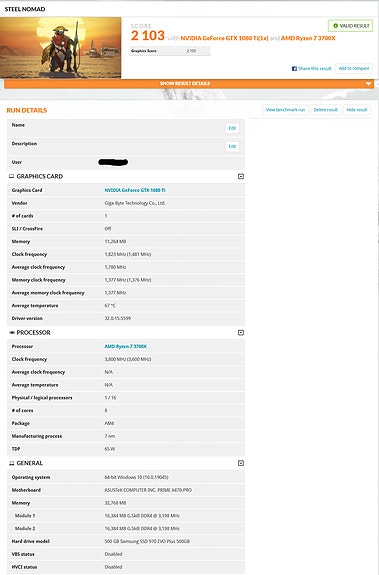The height and width of the screenshot is (575, 379).
Task: Select the 65 W TDP value
Action: (110, 449)
